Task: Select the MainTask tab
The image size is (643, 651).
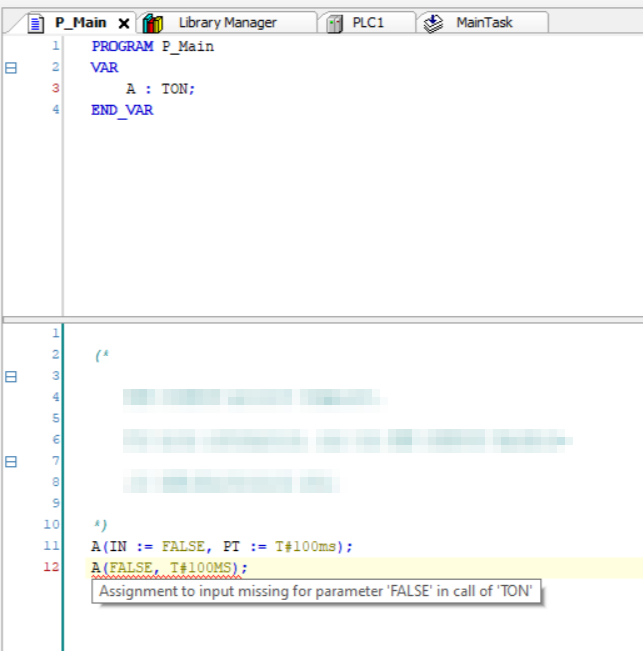Action: pos(484,22)
